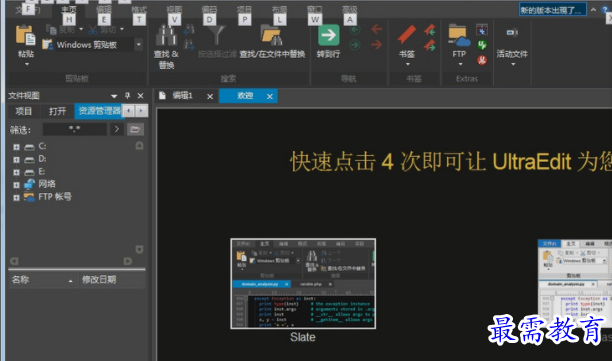Switch to the 项目 ribbon tab

click(244, 10)
